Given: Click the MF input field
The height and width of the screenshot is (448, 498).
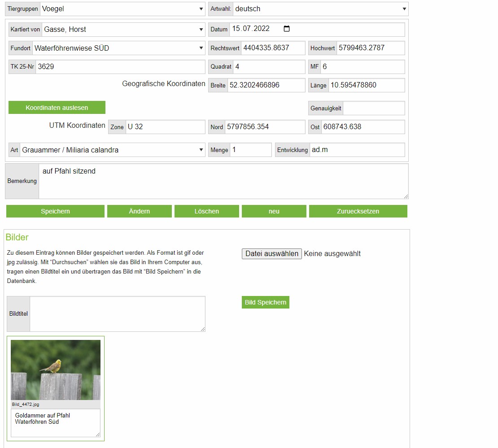Looking at the screenshot, I should [x=363, y=67].
